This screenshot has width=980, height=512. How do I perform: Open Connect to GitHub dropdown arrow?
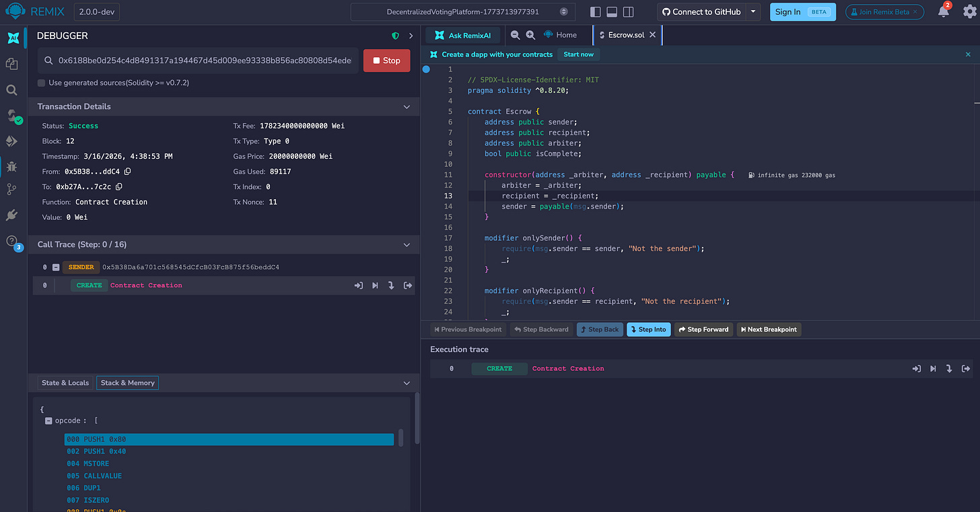(x=754, y=11)
